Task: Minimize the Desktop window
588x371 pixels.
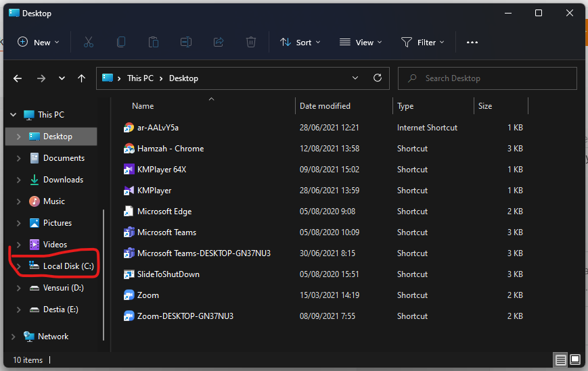Action: click(x=508, y=13)
